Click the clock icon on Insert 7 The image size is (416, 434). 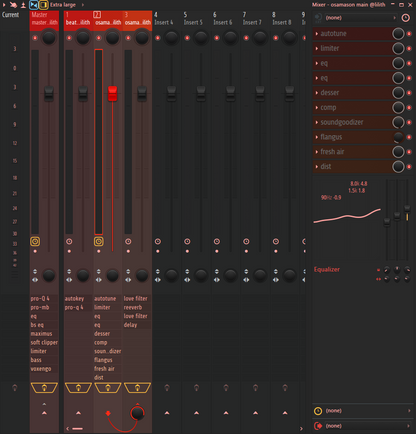pos(246,241)
